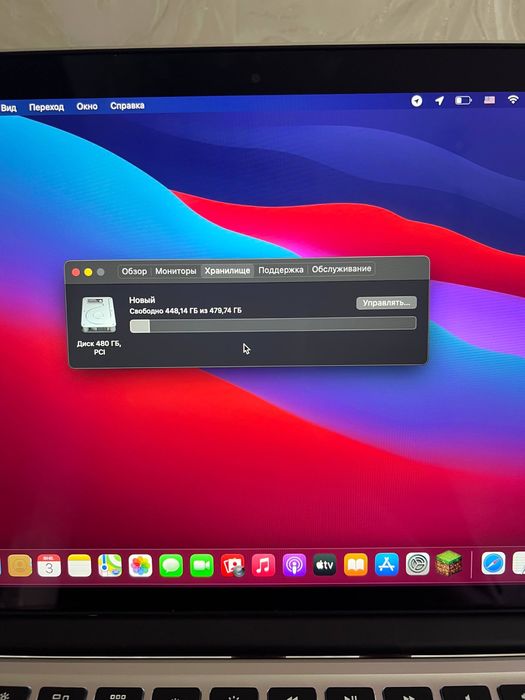Screen dimensions: 525x700
Task: Launch Notes from the Dock
Action: click(79, 566)
